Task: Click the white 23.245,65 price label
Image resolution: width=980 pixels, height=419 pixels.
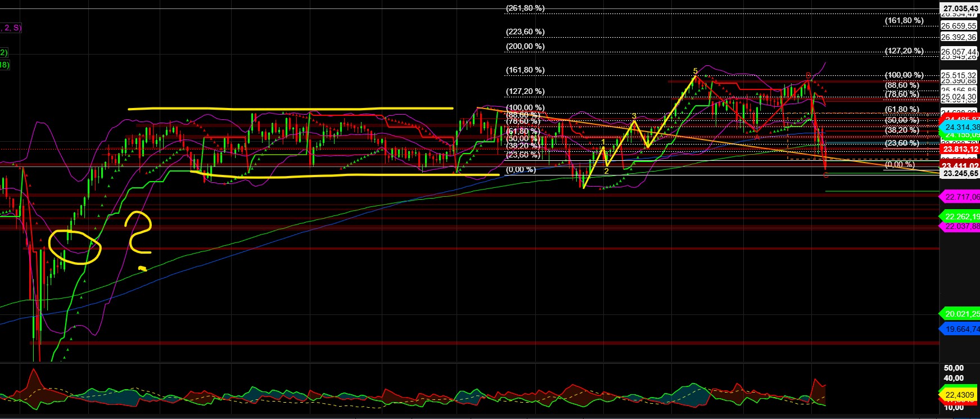Action: point(960,174)
